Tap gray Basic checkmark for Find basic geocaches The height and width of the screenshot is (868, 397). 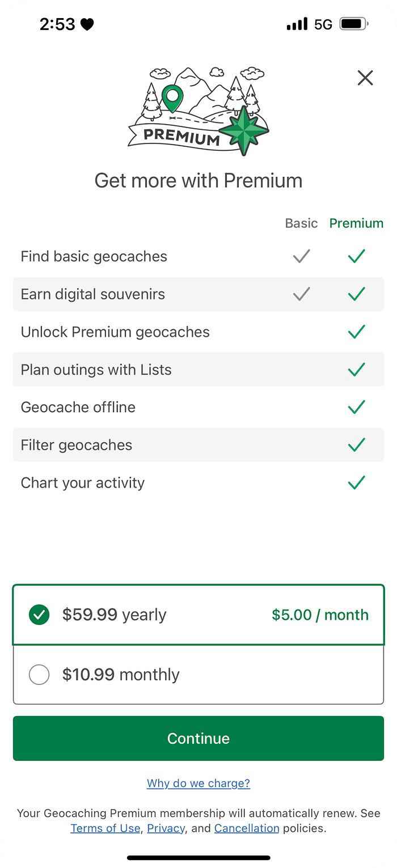click(301, 256)
